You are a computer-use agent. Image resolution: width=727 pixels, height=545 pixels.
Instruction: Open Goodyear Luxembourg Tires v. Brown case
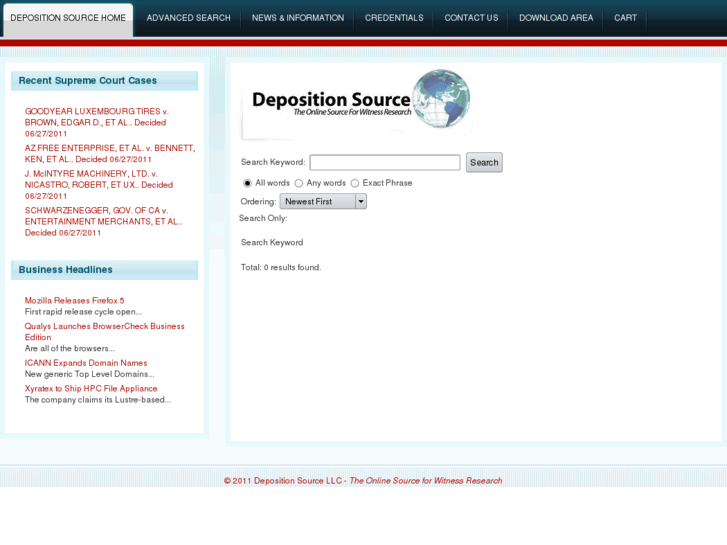point(96,122)
